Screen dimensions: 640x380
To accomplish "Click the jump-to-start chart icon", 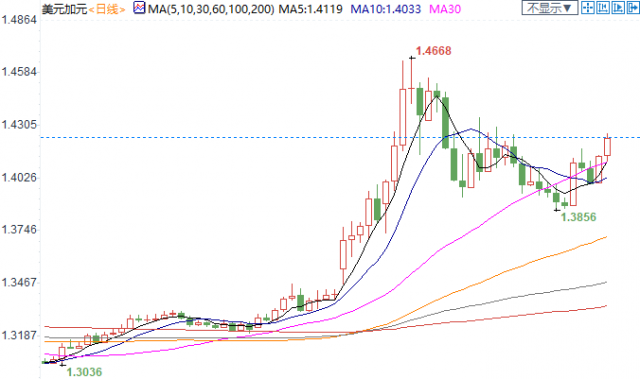I will [603, 7].
